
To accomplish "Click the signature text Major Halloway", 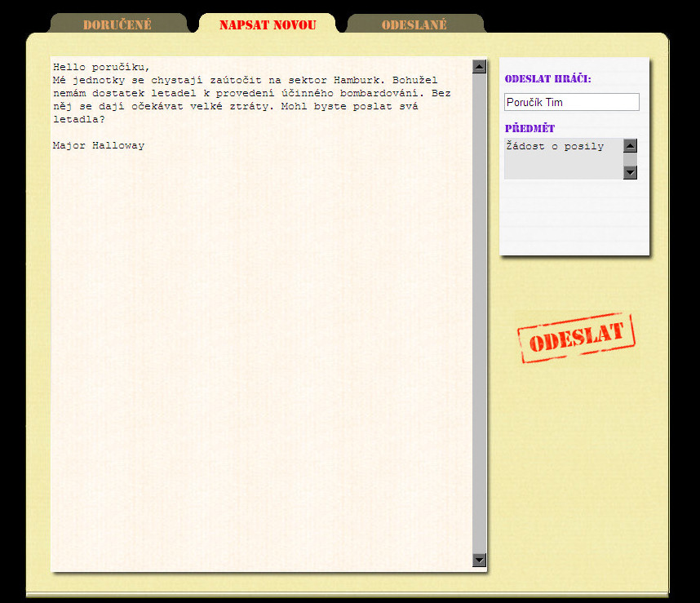I will [x=99, y=145].
